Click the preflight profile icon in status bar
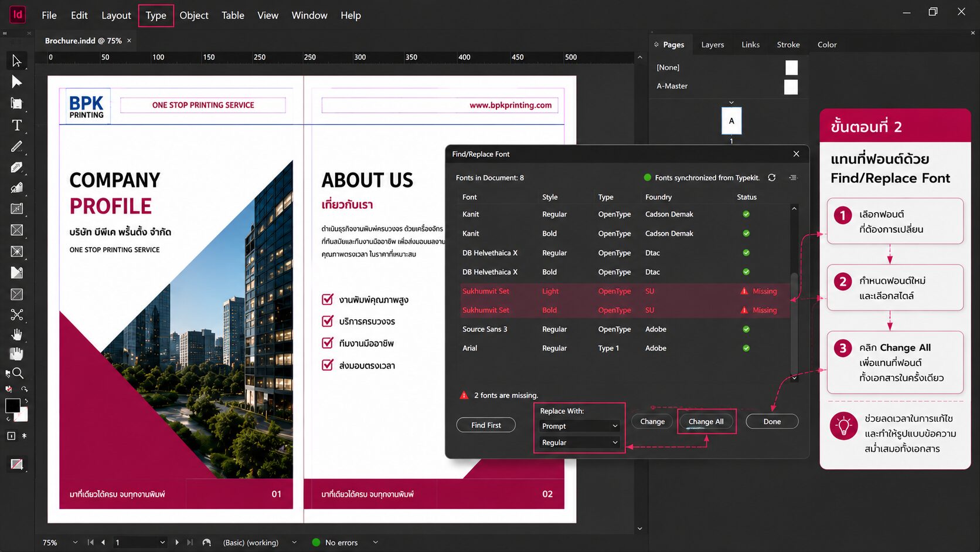This screenshot has height=552, width=980. [x=206, y=543]
